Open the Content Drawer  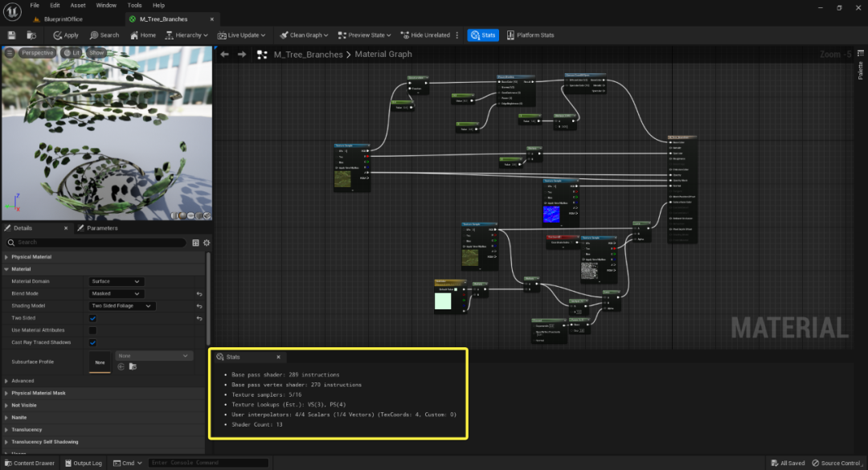click(30, 463)
